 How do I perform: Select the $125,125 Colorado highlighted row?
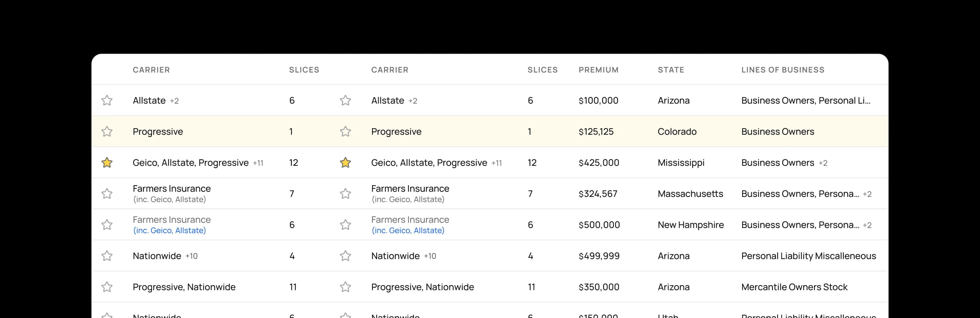596,132
